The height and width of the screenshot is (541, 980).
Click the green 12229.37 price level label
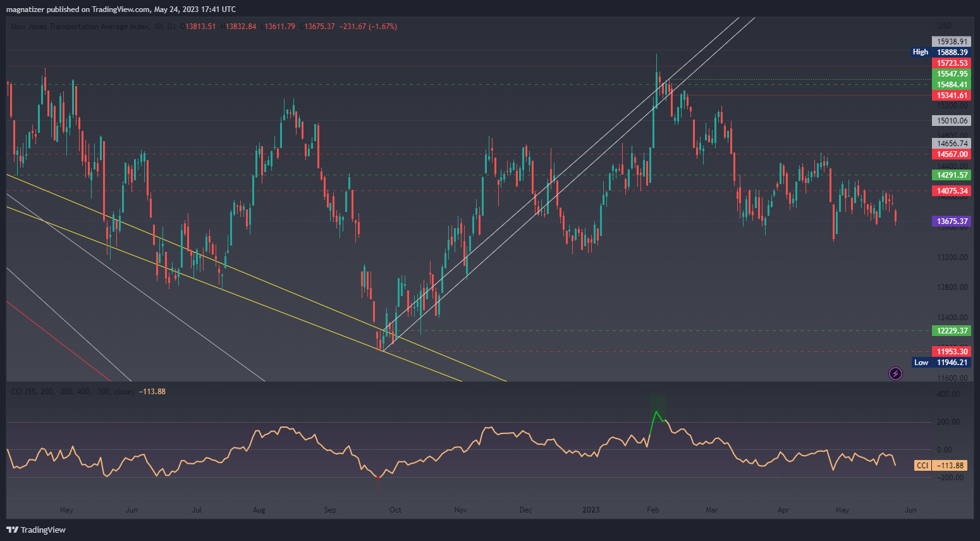point(952,331)
